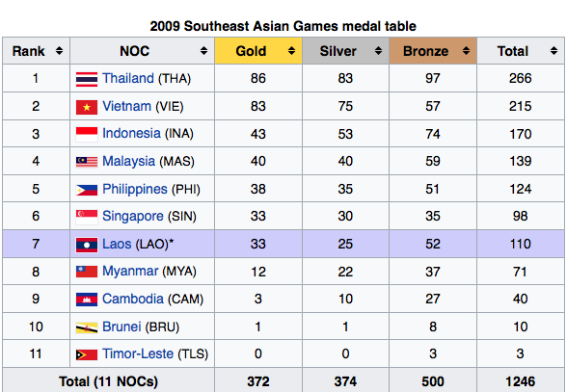Sort by Silver column sort arrows
Screen dimensions: 567x392
(x=379, y=51)
